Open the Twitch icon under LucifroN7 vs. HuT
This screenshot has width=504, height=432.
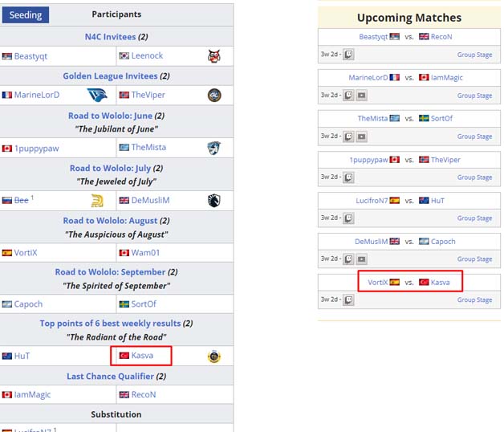tap(348, 218)
